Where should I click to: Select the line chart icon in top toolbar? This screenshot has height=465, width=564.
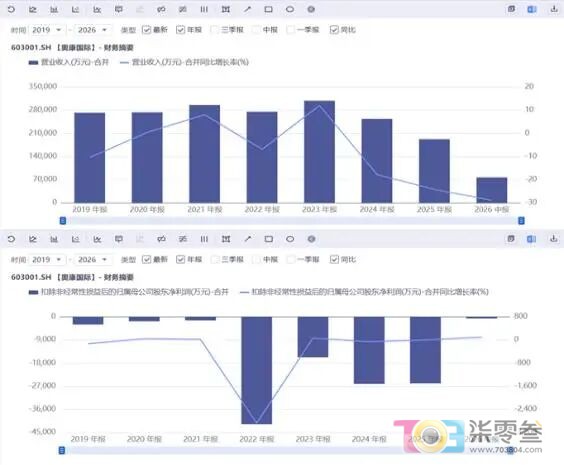coord(33,9)
